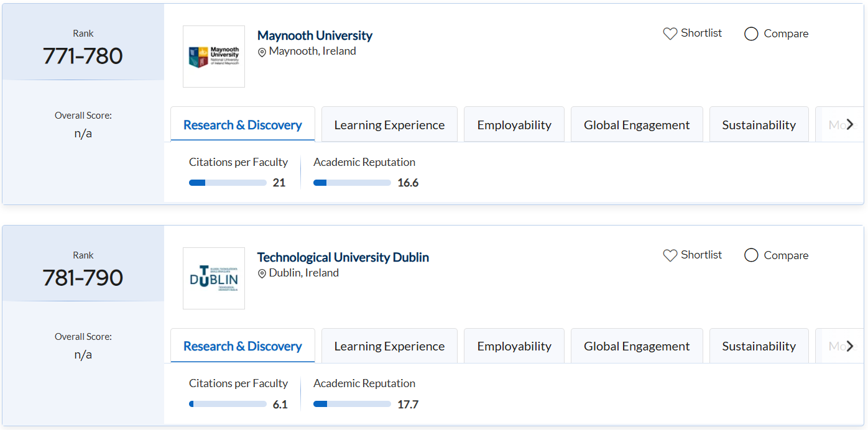This screenshot has height=430, width=868.
Task: Open the Learning Experience tab for Maynooth University
Action: [x=389, y=125]
